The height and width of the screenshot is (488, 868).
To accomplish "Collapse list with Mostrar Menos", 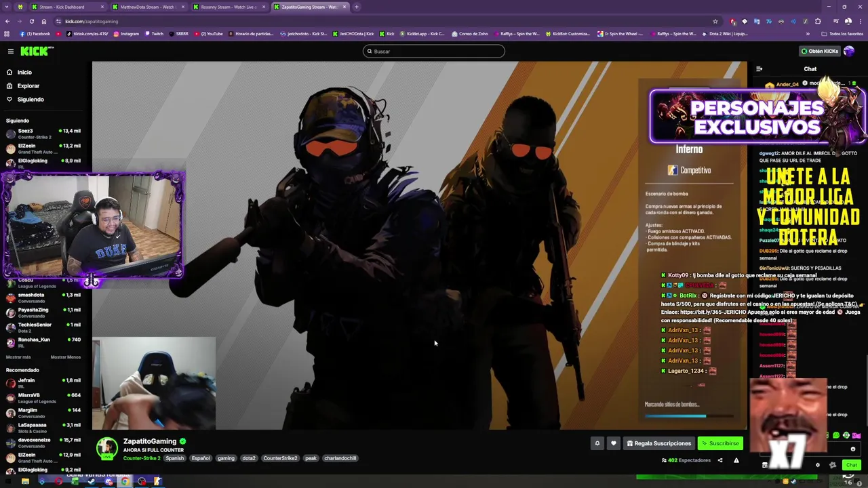I will click(x=65, y=357).
